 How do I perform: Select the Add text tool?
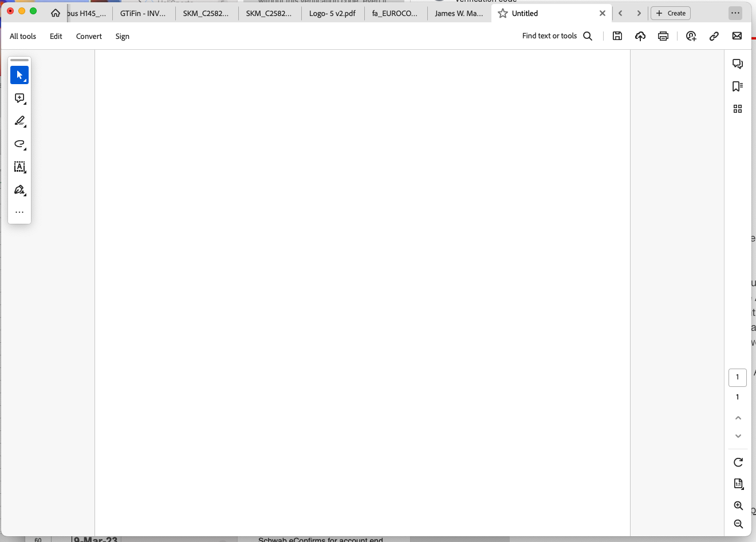coord(19,167)
